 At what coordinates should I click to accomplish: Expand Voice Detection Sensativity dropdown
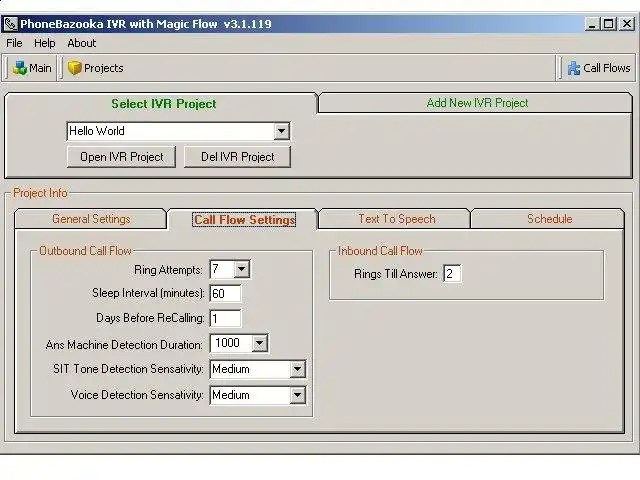click(298, 395)
